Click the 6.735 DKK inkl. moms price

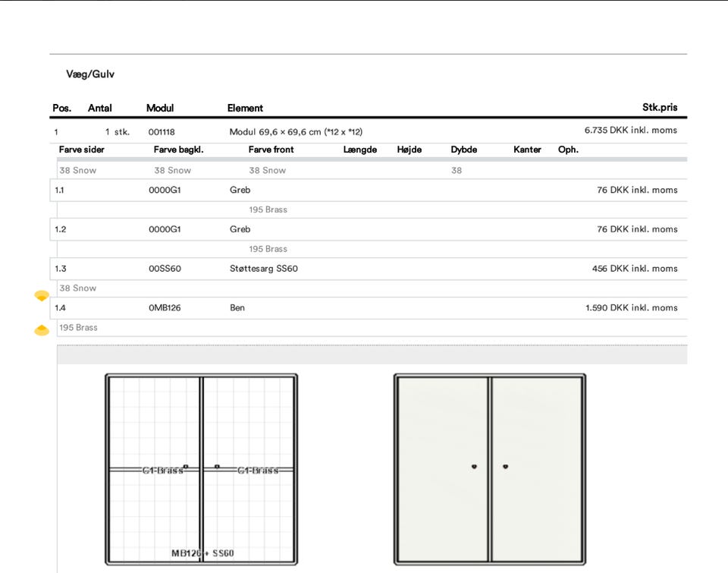(x=630, y=131)
